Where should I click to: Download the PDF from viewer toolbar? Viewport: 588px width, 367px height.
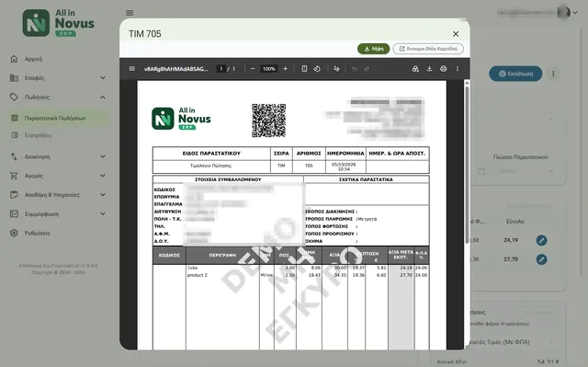(x=429, y=69)
